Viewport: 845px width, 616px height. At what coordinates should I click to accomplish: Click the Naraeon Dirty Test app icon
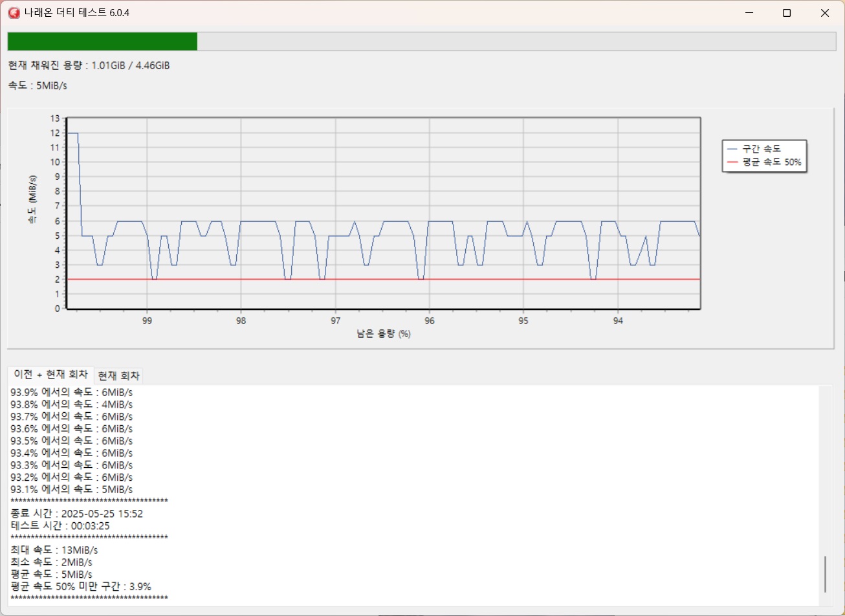14,13
